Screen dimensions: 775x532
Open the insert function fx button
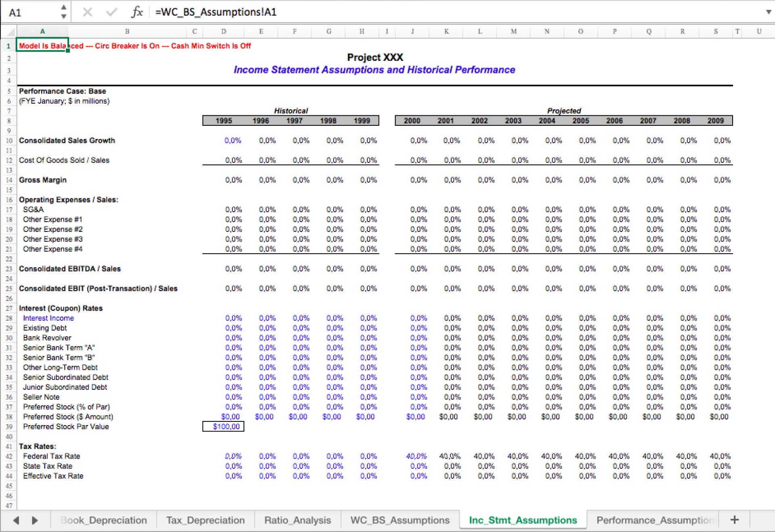(137, 12)
